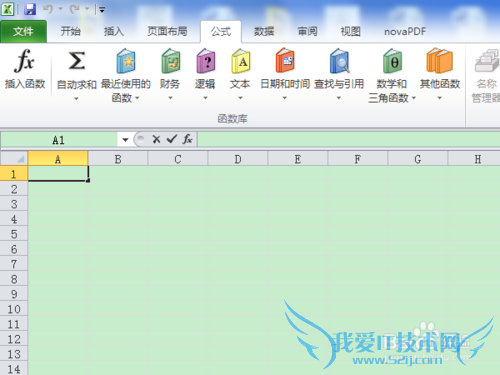The image size is (500, 375).
Task: Select column A header
Action: pos(58,159)
